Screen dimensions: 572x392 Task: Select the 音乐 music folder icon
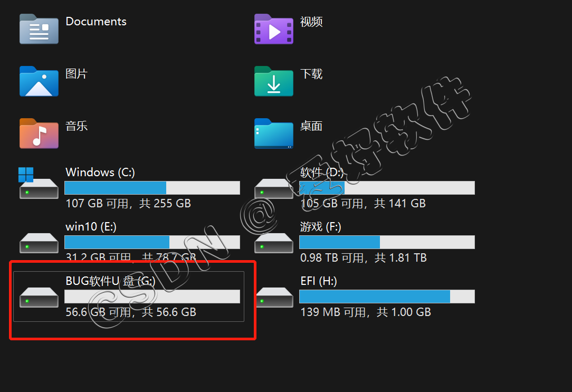39,133
